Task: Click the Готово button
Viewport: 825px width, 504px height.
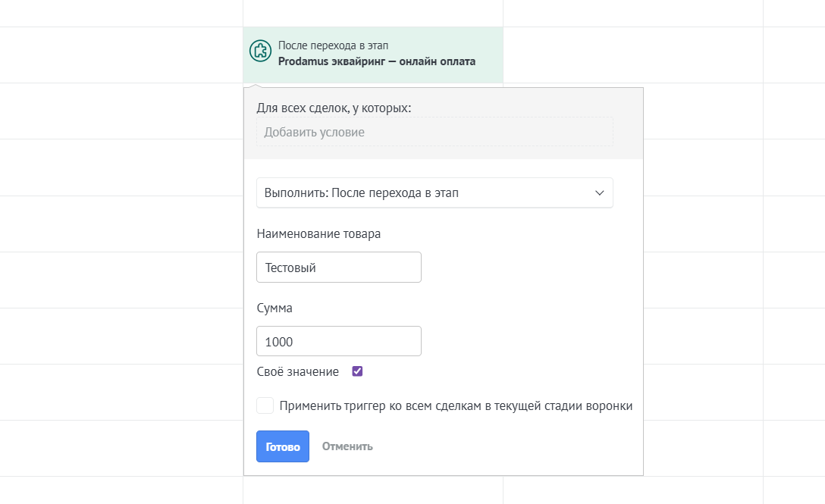Action: (283, 446)
